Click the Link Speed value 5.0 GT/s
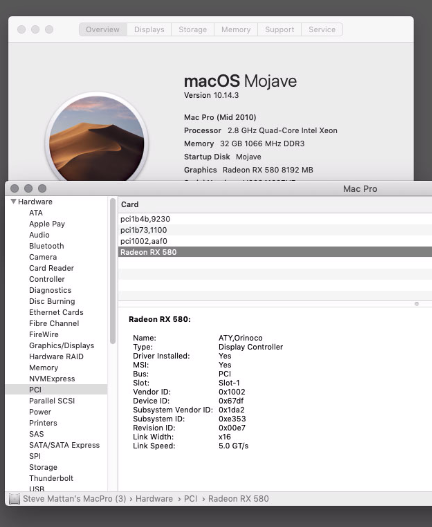This screenshot has width=432, height=527. pos(233,446)
